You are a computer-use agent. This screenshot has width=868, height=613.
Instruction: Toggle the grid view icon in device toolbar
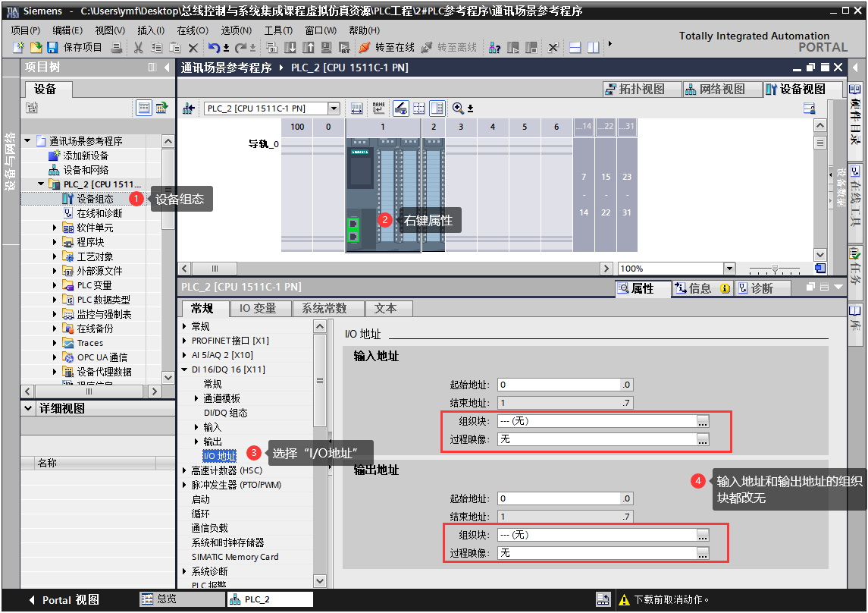(x=419, y=108)
